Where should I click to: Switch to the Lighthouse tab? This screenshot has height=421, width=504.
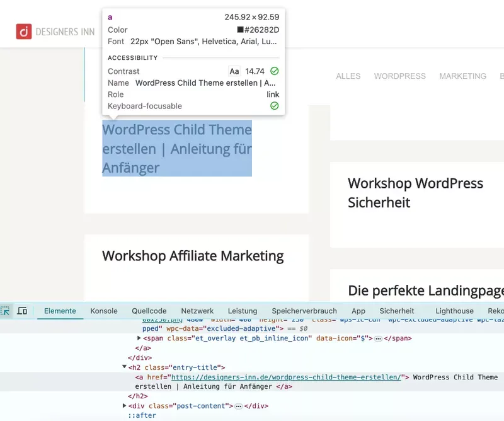(x=454, y=311)
